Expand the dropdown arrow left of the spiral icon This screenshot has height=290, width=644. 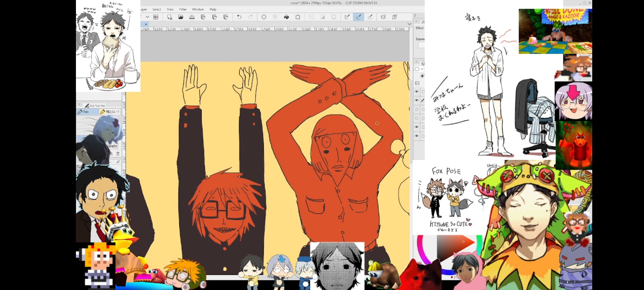[x=147, y=17]
